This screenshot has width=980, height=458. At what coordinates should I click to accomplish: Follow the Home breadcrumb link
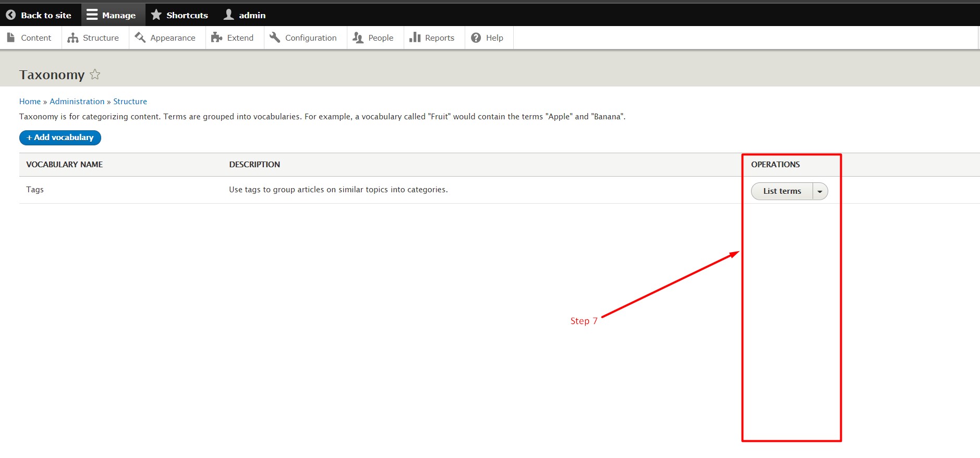click(x=30, y=102)
